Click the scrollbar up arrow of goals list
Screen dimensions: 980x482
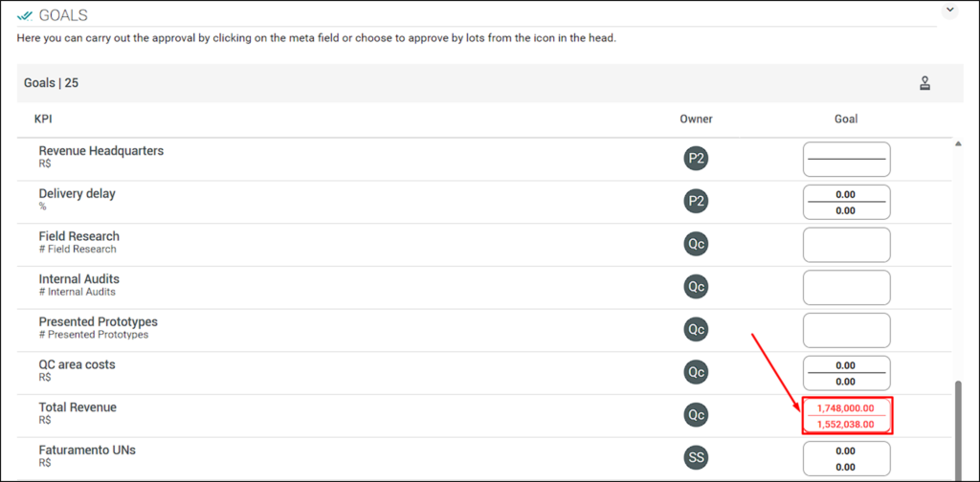point(958,144)
